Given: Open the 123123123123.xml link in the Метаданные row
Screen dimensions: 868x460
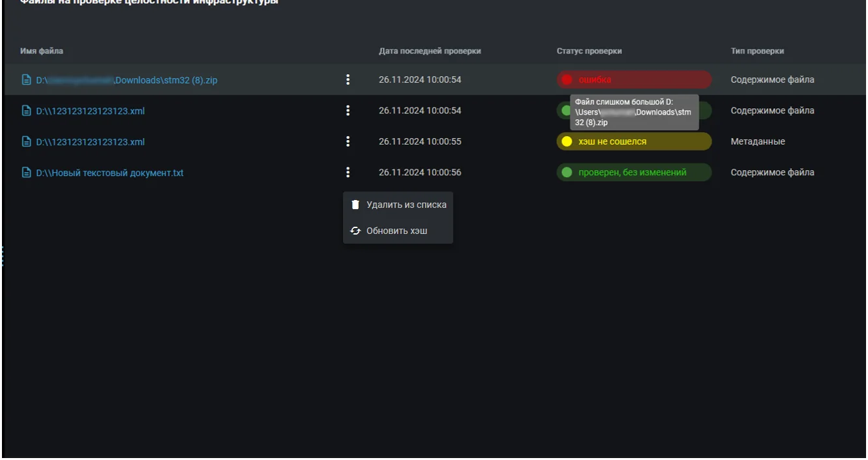Looking at the screenshot, I should pos(90,142).
